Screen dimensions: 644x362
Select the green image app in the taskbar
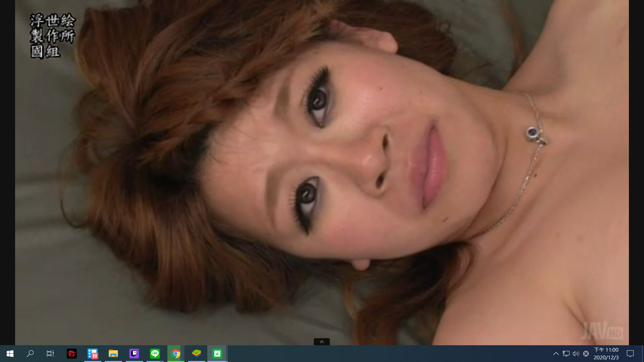pyautogui.click(x=217, y=354)
